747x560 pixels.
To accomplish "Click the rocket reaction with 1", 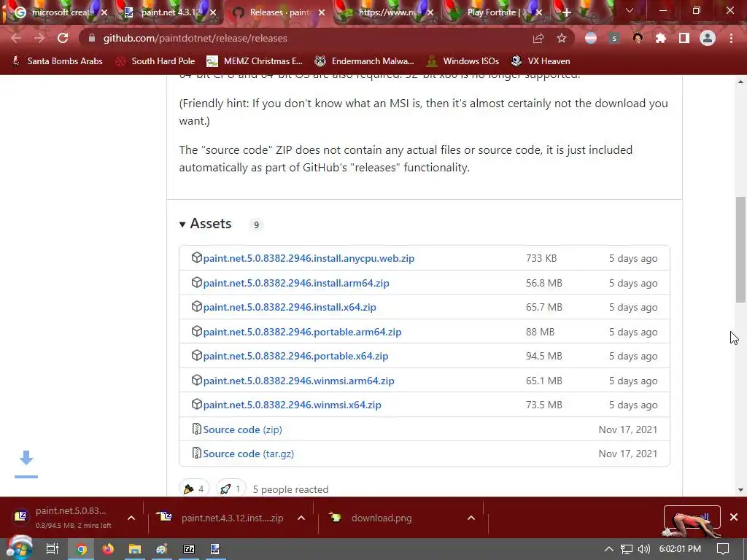I will coord(231,489).
